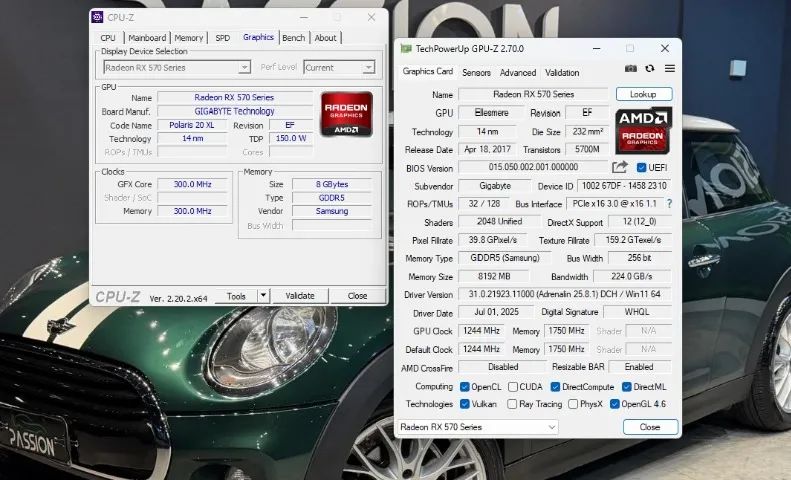The height and width of the screenshot is (480, 791).
Task: Click the Polaris 20 XL Code Name value
Action: coord(192,125)
